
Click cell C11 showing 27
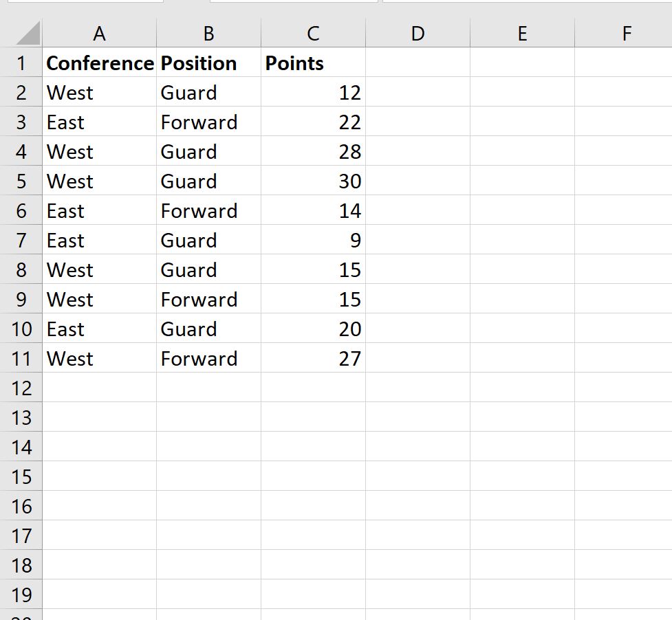point(313,358)
